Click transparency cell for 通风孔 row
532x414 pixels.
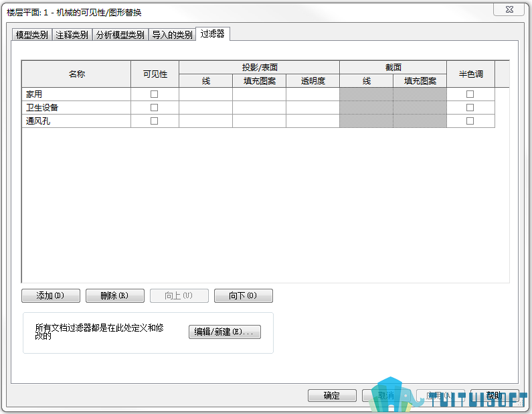pyautogui.click(x=313, y=121)
